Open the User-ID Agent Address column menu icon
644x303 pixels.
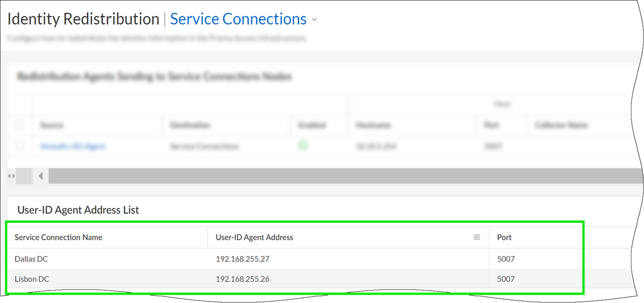coord(476,238)
